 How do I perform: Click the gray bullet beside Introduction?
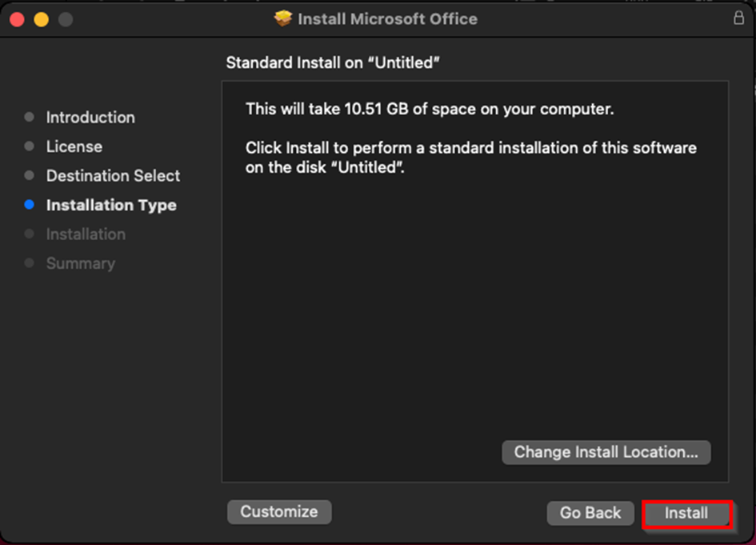coord(30,117)
